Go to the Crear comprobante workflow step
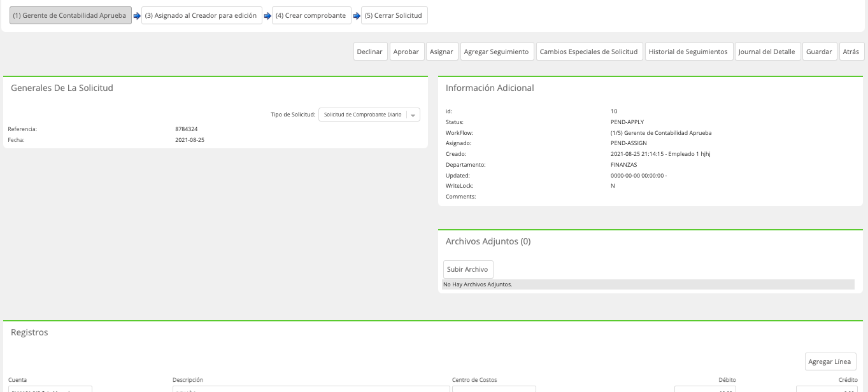 coord(312,15)
